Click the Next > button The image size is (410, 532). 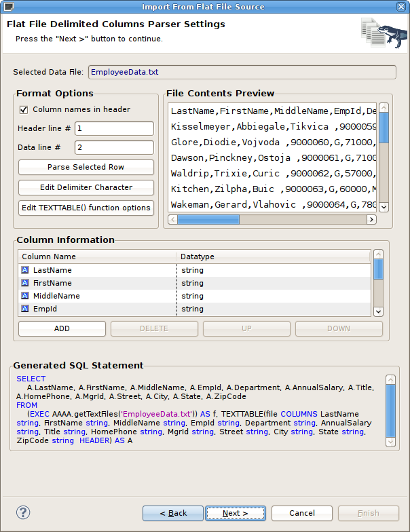[235, 513]
